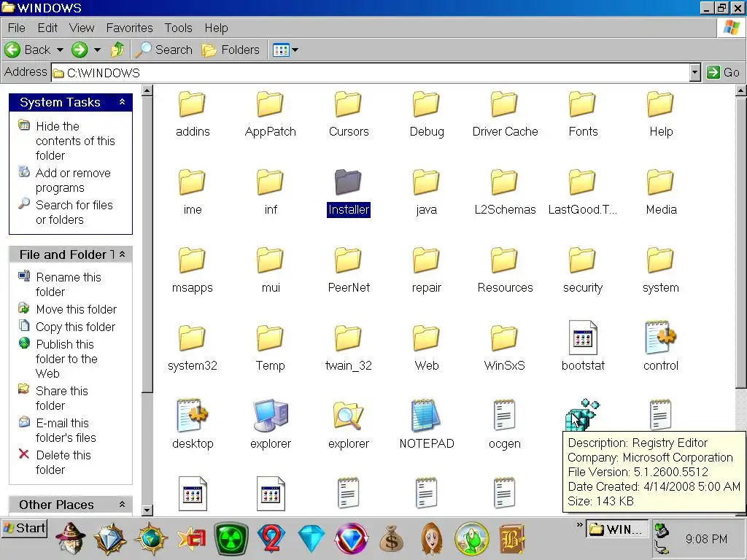Click the address bar path field
The image size is (747, 560).
371,72
